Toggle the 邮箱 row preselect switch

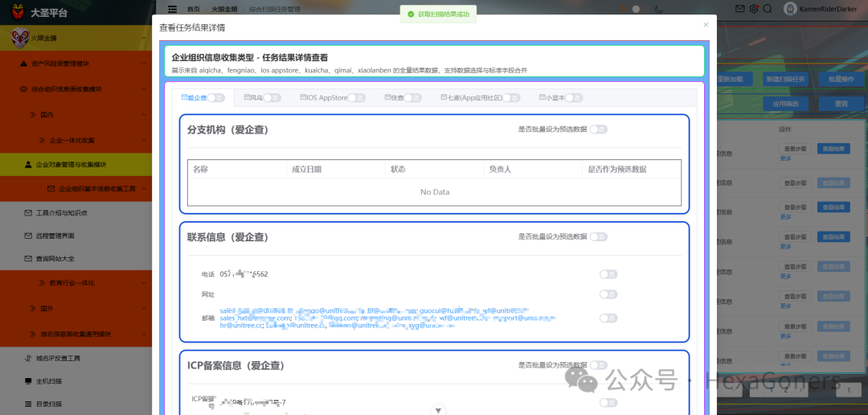608,318
